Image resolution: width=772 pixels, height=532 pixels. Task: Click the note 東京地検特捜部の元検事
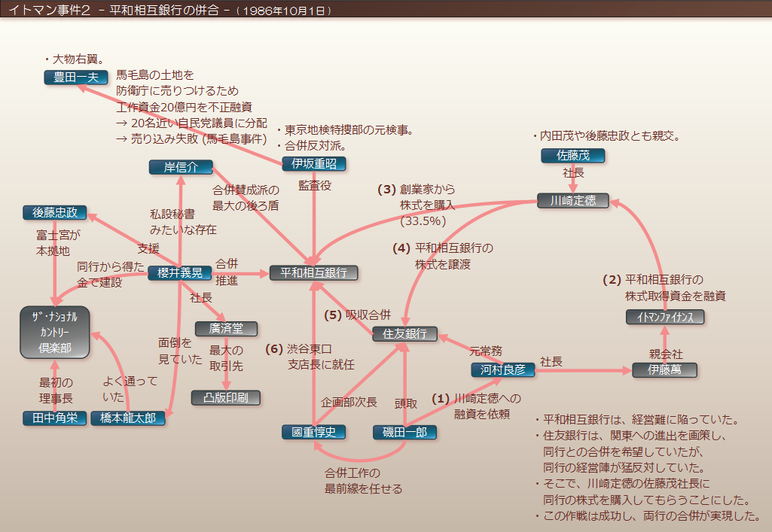pyautogui.click(x=345, y=130)
